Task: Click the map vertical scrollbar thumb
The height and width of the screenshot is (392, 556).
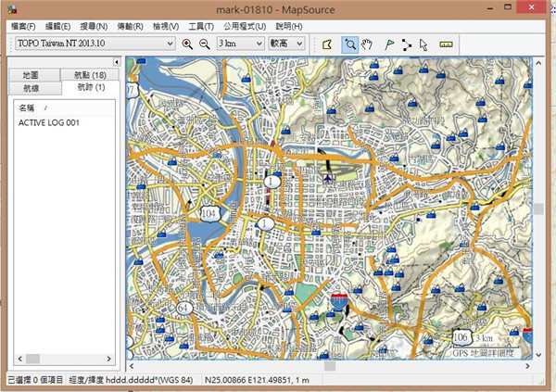Action: point(538,209)
